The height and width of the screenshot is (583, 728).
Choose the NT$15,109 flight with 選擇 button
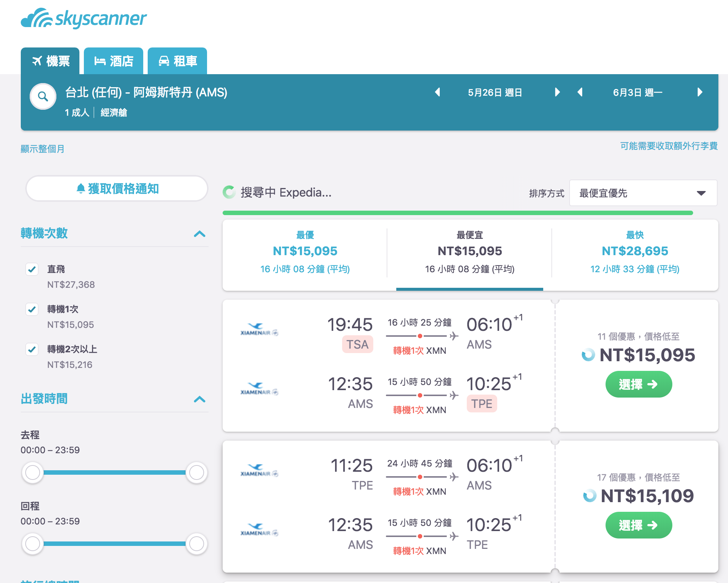[x=639, y=525]
